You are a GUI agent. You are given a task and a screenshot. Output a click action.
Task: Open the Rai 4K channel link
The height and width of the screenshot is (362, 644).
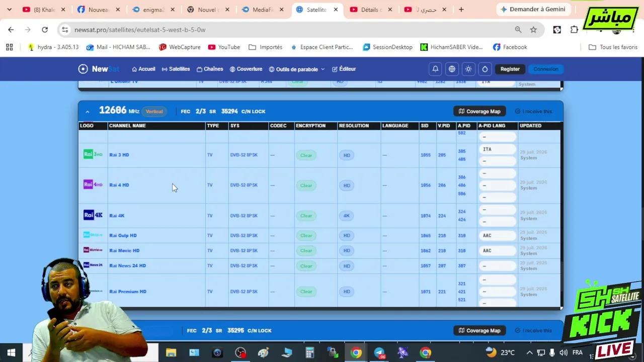117,216
